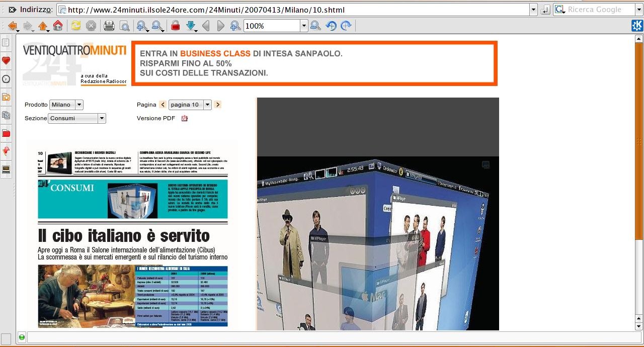Open the home folder sidebar icon

click(6, 97)
